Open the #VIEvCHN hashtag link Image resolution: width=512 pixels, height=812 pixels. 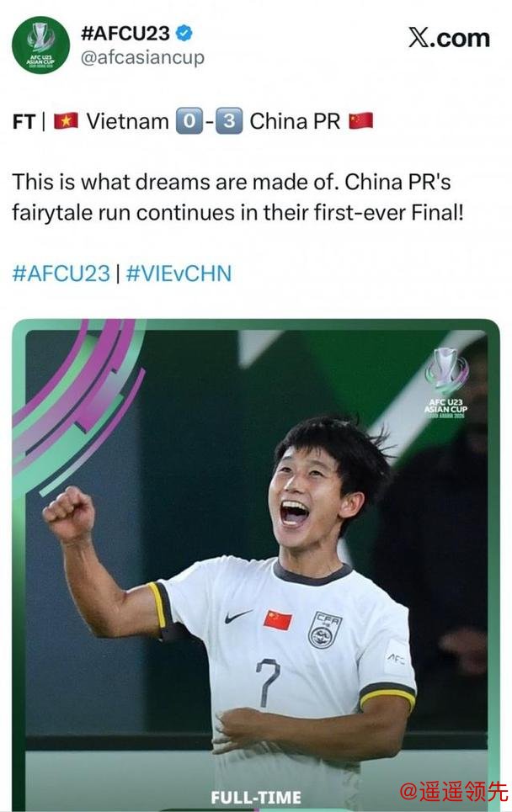click(179, 273)
